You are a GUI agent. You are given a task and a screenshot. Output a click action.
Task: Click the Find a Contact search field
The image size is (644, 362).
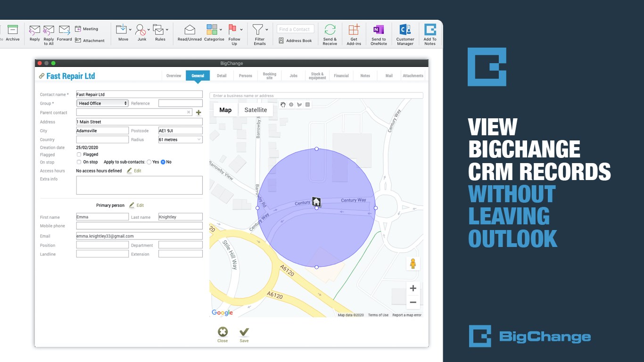[295, 29]
